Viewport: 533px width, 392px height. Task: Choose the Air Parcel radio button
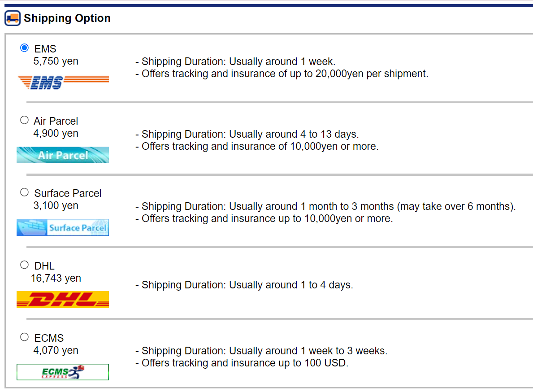[25, 120]
